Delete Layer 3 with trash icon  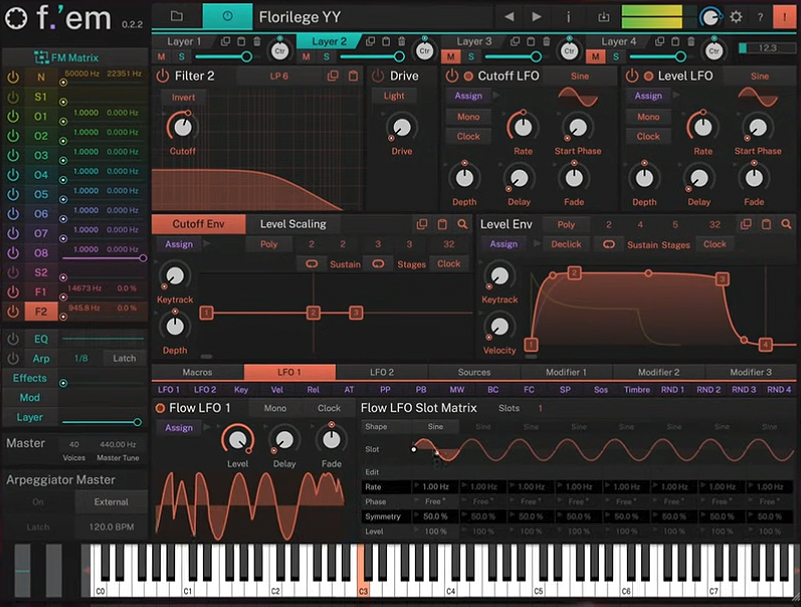[x=546, y=41]
